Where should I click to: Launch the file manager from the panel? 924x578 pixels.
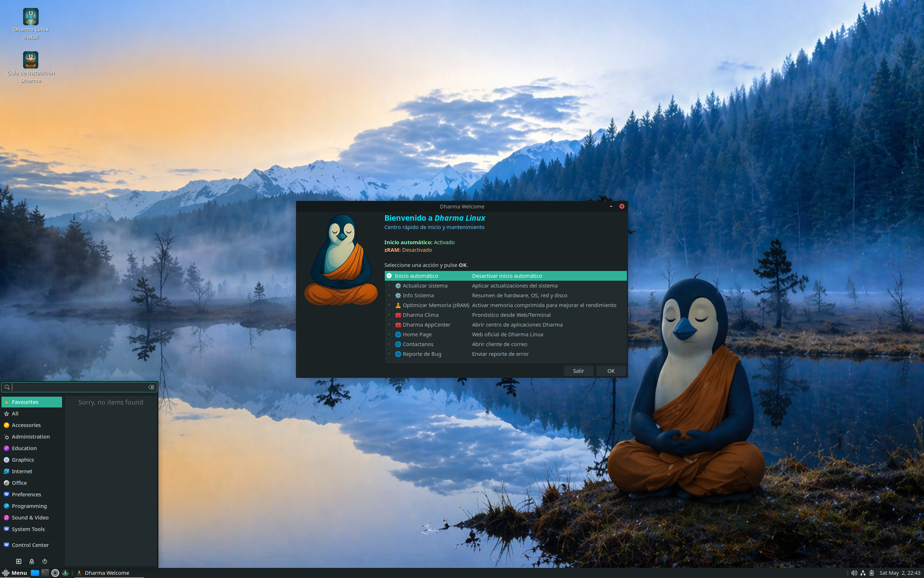[35, 573]
